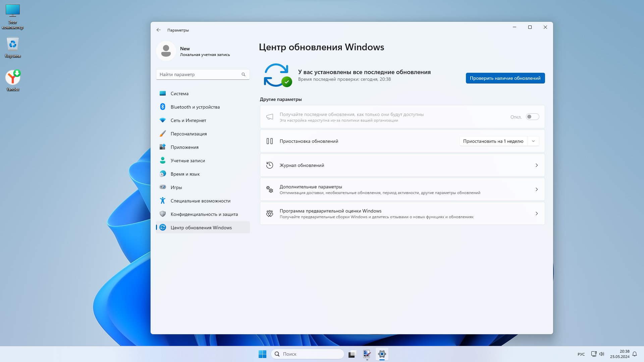This screenshot has height=362, width=644.
Task: Go to Персонализация settings
Action: pos(189,134)
